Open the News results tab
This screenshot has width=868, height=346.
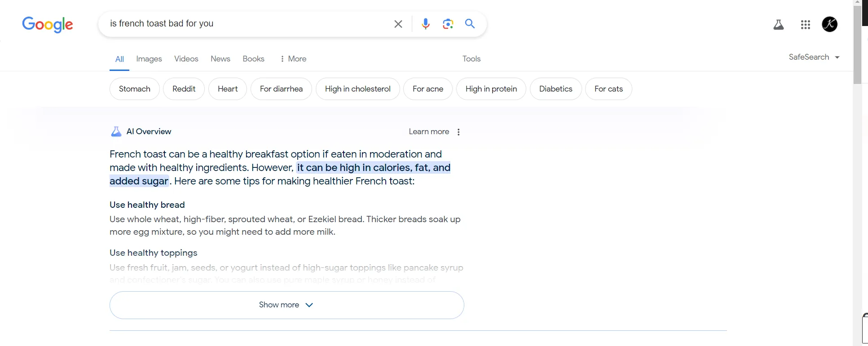coord(220,59)
